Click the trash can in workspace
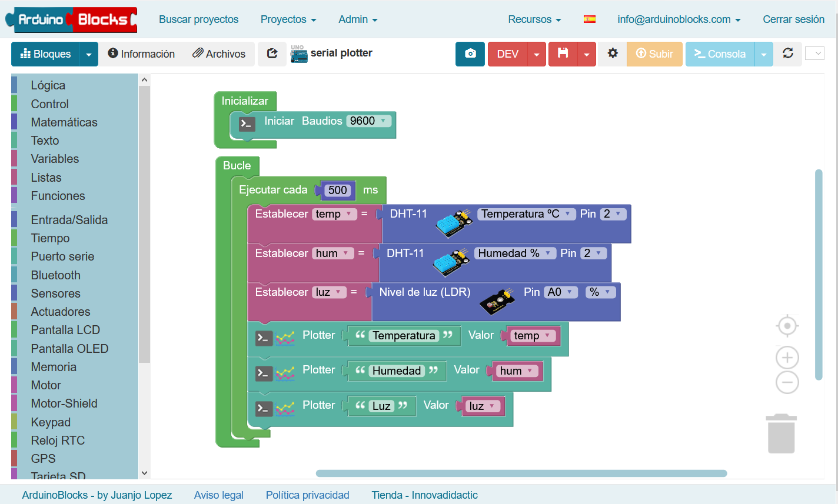 781,434
